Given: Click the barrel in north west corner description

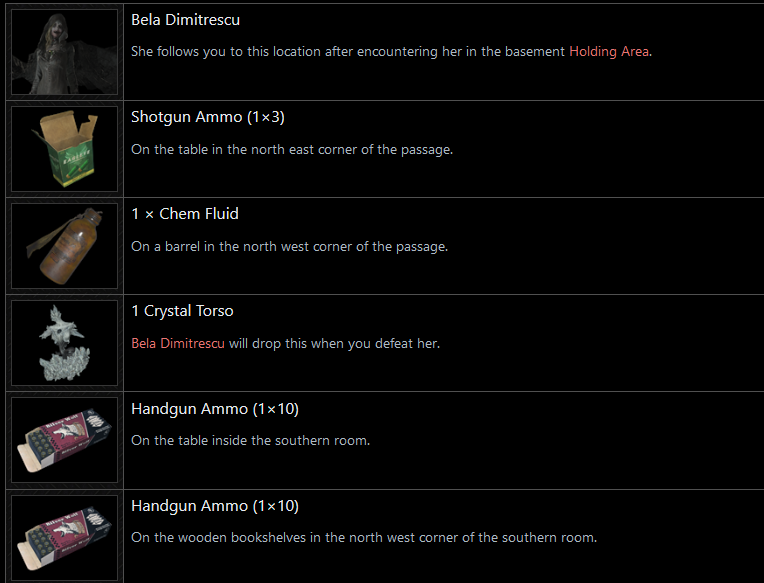Looking at the screenshot, I should tap(289, 247).
